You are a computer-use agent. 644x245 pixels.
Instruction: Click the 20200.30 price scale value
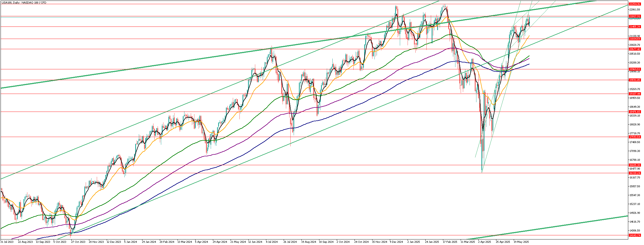(x=635, y=63)
